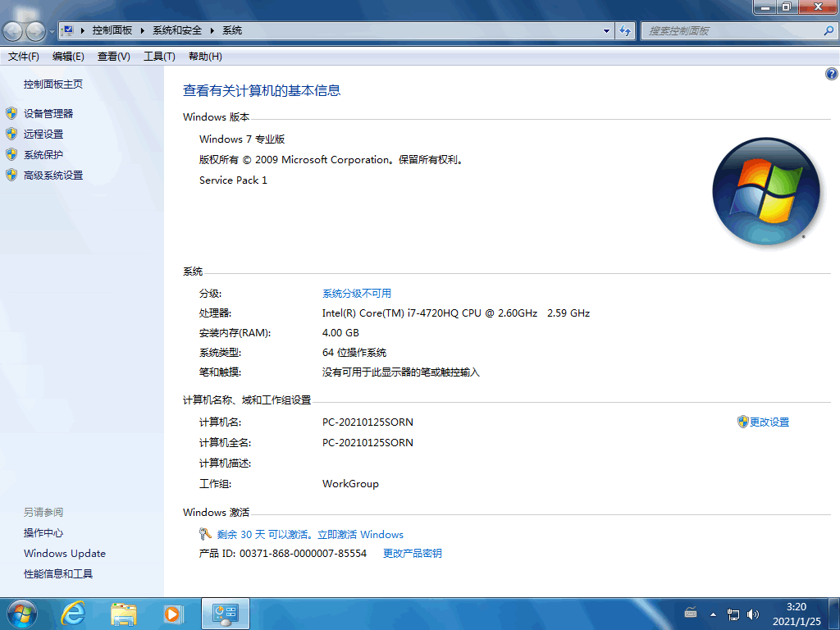Click the Advanced system settings shield icon
The image size is (840, 630).
tap(11, 175)
